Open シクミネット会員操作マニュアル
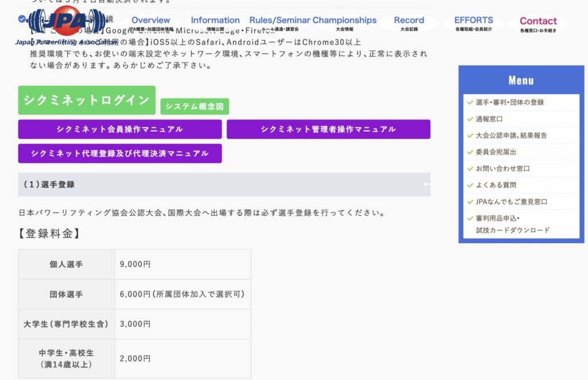 [x=119, y=129]
